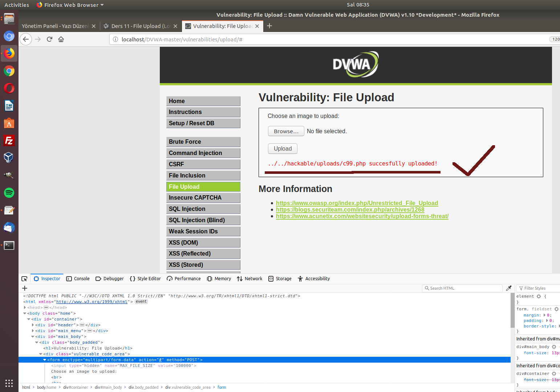Show site information icon in address bar
Viewport: 560px width, 392px height.
[x=115, y=39]
